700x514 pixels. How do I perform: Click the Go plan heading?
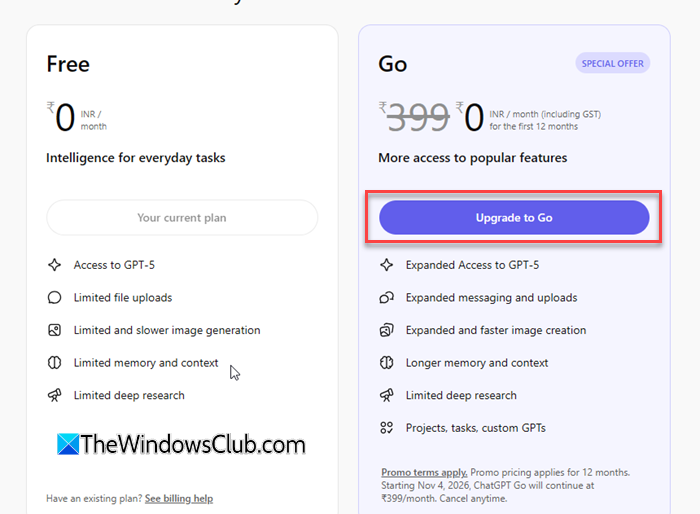tap(393, 64)
